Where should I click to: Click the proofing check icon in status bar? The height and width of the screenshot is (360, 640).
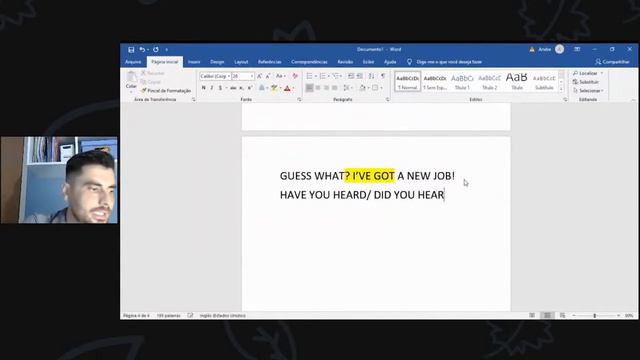pyautogui.click(x=190, y=316)
